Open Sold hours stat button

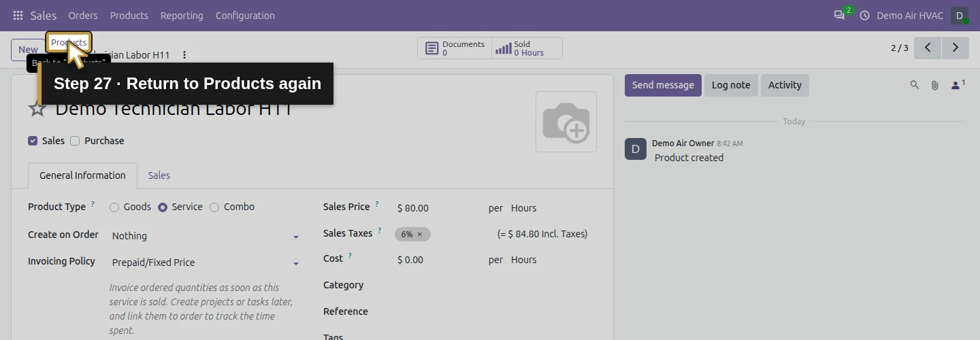click(527, 48)
